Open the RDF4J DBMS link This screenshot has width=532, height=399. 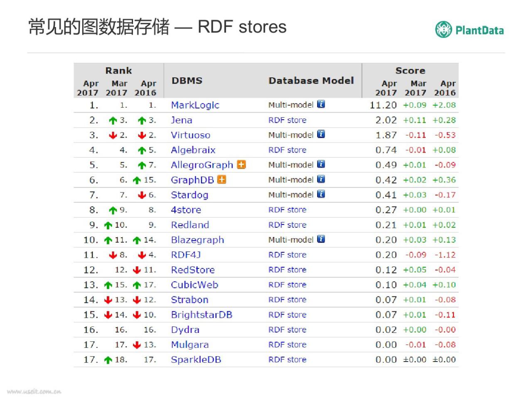coord(186,255)
